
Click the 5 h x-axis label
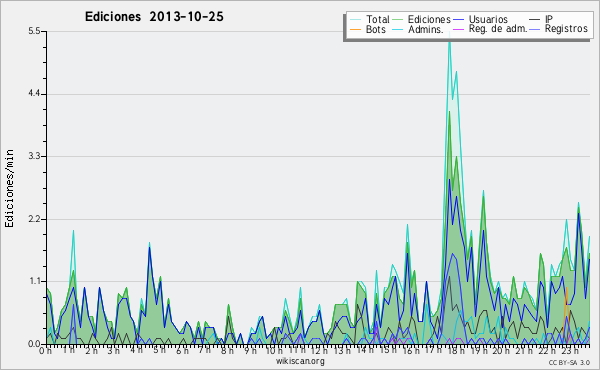(160, 351)
